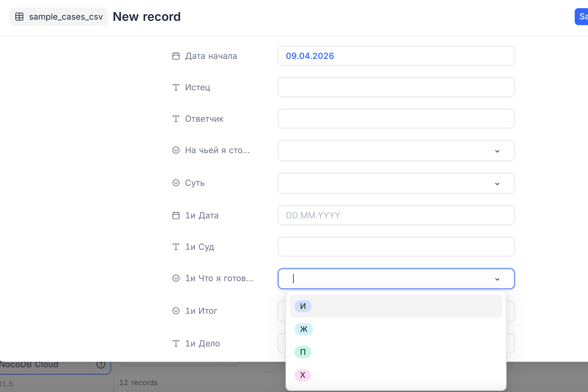This screenshot has height=392, width=588.
Task: Click the 12 records count in background grid
Action: tap(138, 383)
